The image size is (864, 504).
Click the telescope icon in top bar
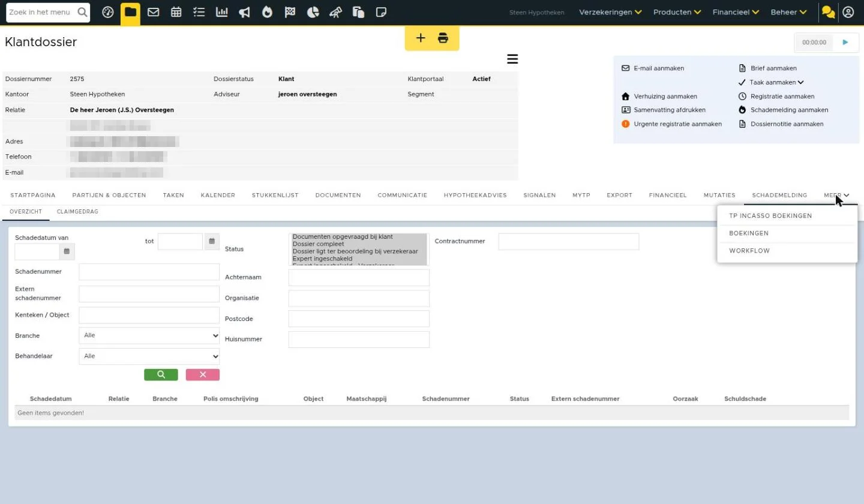[335, 12]
